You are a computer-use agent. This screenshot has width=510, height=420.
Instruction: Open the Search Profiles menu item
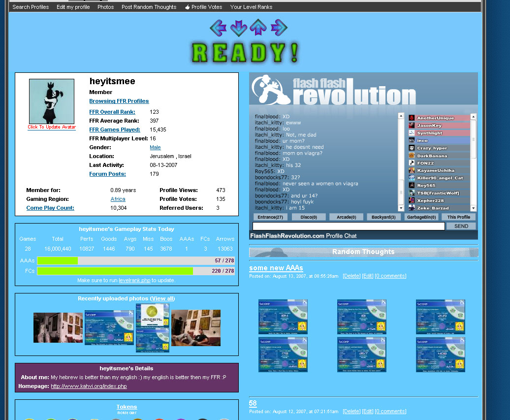coord(31,7)
